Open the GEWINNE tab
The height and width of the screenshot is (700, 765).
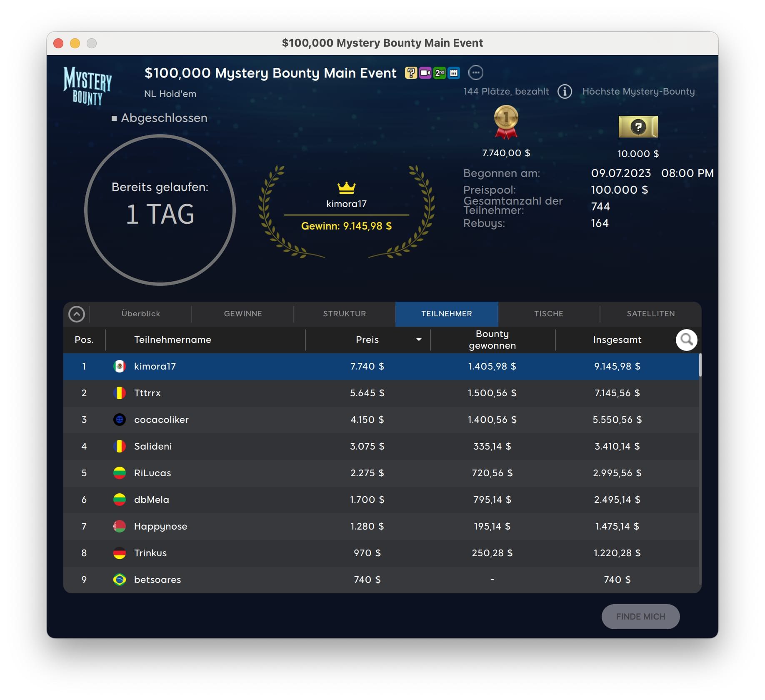pyautogui.click(x=243, y=314)
